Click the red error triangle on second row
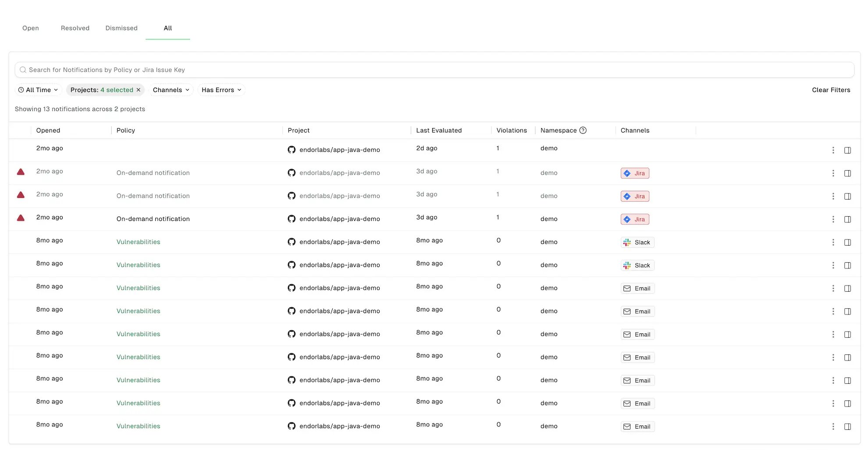868x450 pixels. point(21,172)
